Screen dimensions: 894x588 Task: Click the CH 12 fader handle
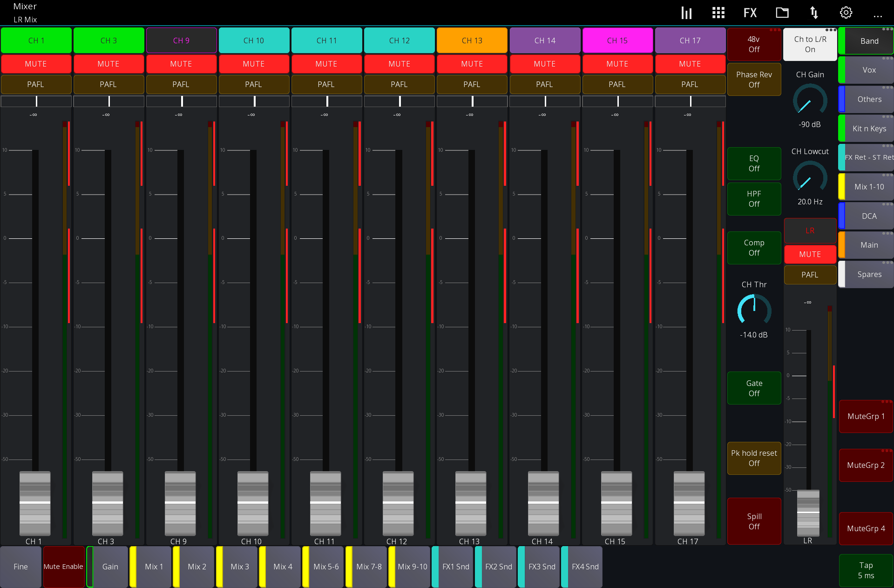pyautogui.click(x=398, y=503)
